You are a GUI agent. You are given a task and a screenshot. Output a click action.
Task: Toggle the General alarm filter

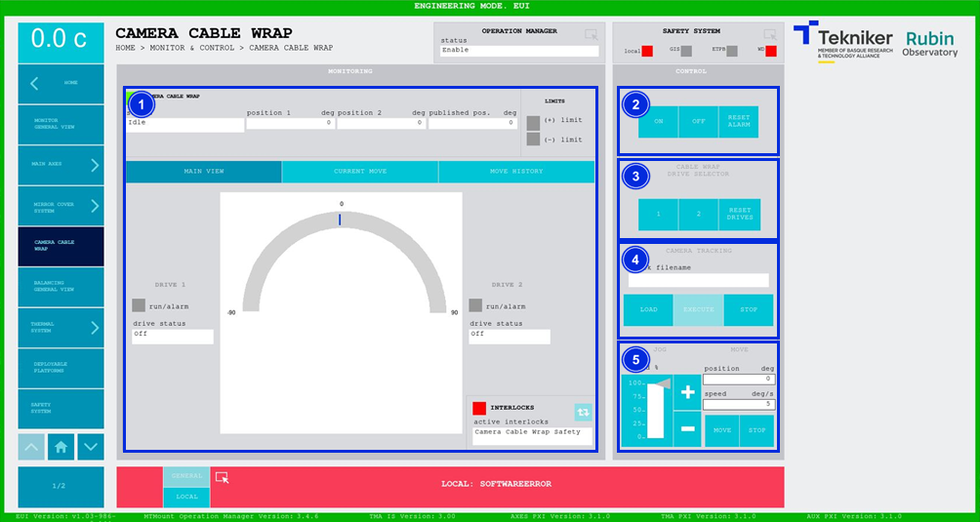click(x=186, y=476)
